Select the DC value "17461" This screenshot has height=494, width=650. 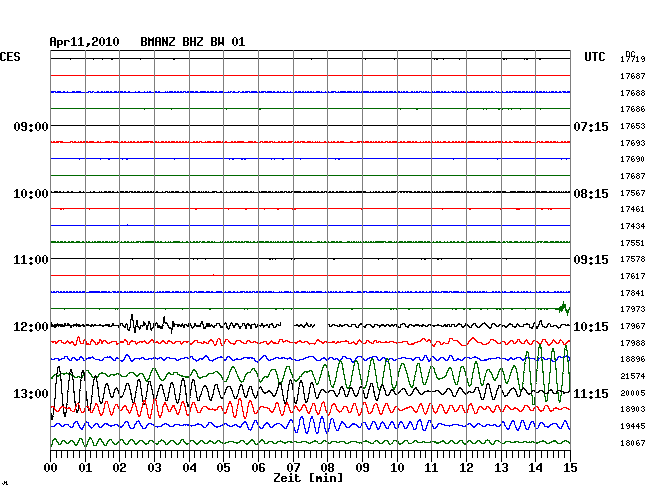pyautogui.click(x=633, y=209)
